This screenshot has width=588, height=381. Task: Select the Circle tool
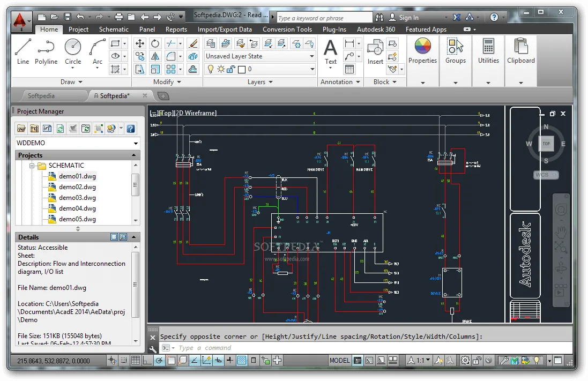coord(73,52)
